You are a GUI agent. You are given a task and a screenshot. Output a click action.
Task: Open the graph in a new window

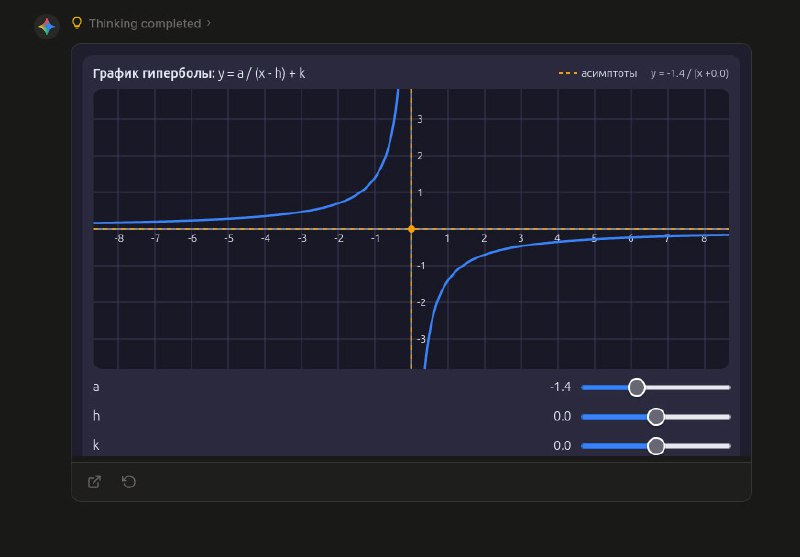tap(95, 482)
